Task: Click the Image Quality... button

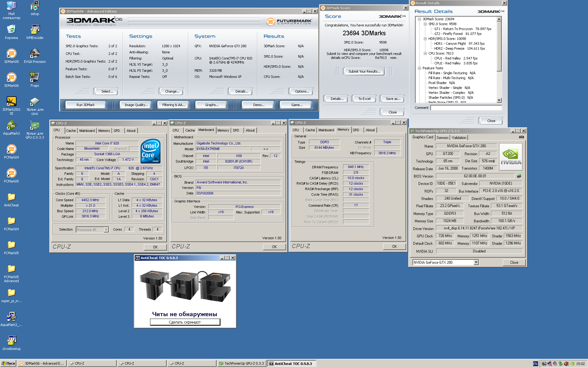Action: pyautogui.click(x=136, y=105)
